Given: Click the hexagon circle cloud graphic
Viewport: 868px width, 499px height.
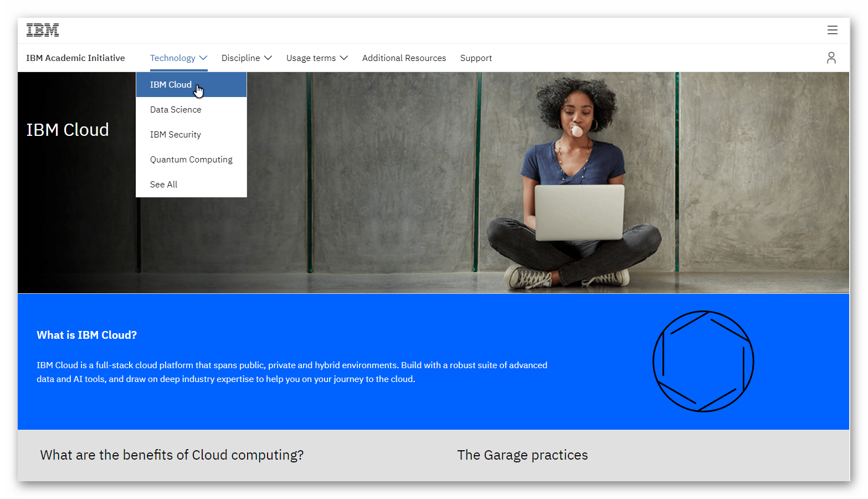Looking at the screenshot, I should coord(703,361).
